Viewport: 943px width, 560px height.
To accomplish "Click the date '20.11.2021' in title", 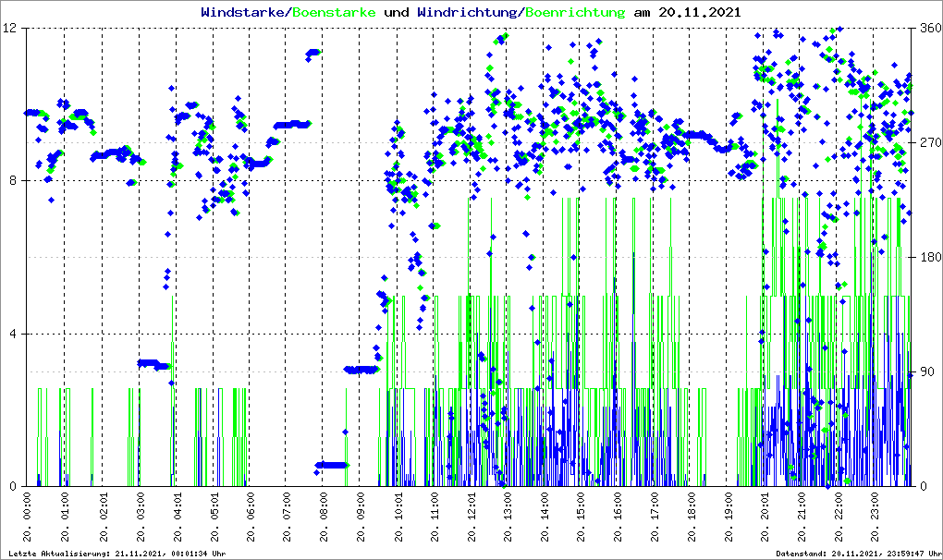I will [x=699, y=13].
